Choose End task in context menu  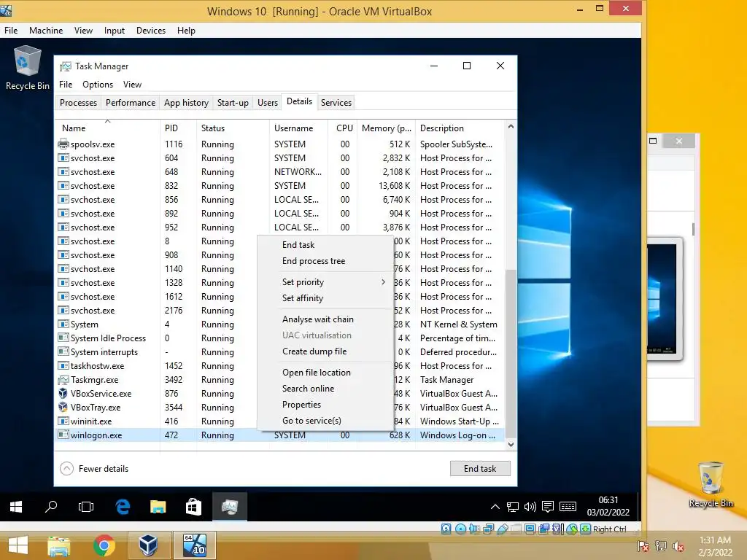tap(326, 245)
